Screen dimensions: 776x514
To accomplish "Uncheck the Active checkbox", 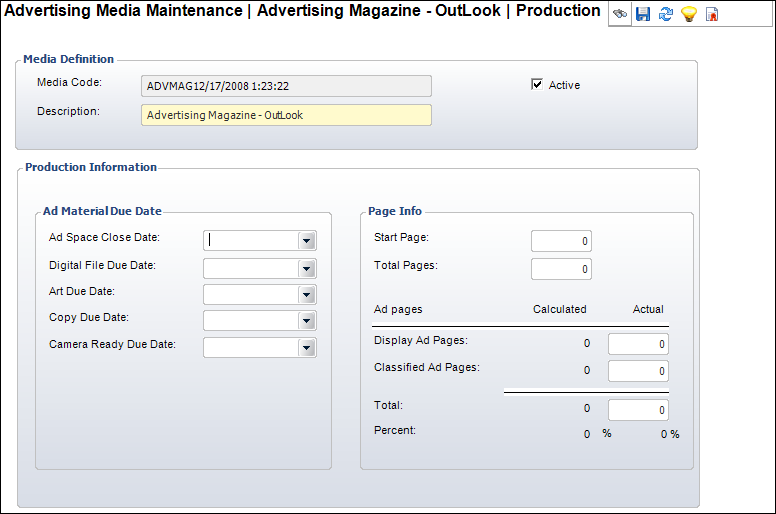I will click(537, 85).
